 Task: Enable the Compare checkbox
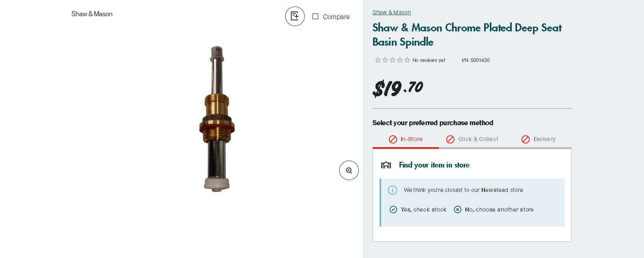point(315,16)
